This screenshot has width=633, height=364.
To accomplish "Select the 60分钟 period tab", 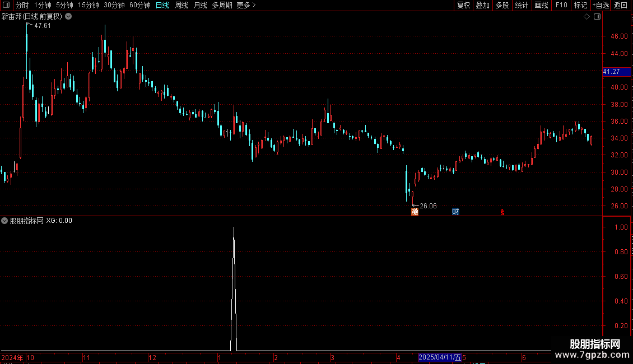I will tap(140, 5).
